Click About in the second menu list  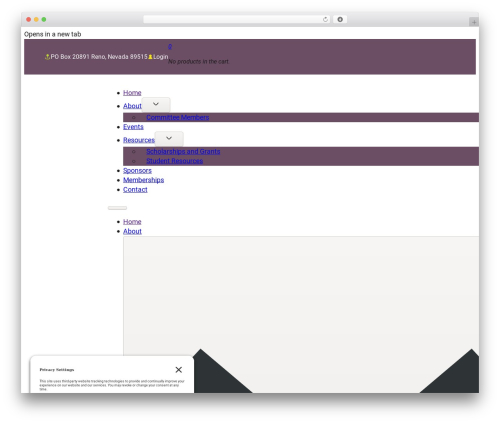(x=132, y=231)
